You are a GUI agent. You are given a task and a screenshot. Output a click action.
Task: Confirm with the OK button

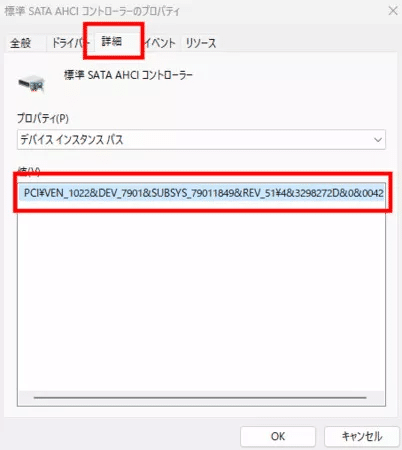point(278,436)
